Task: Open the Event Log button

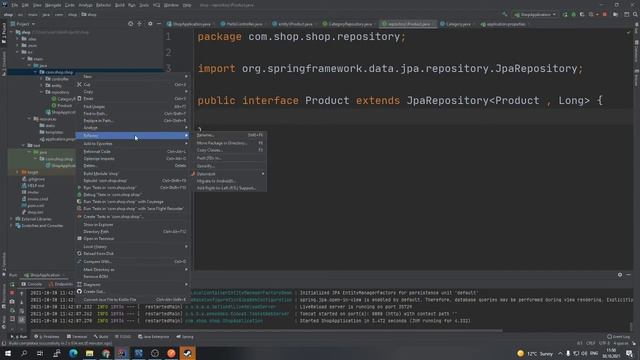Action: coord(618,337)
